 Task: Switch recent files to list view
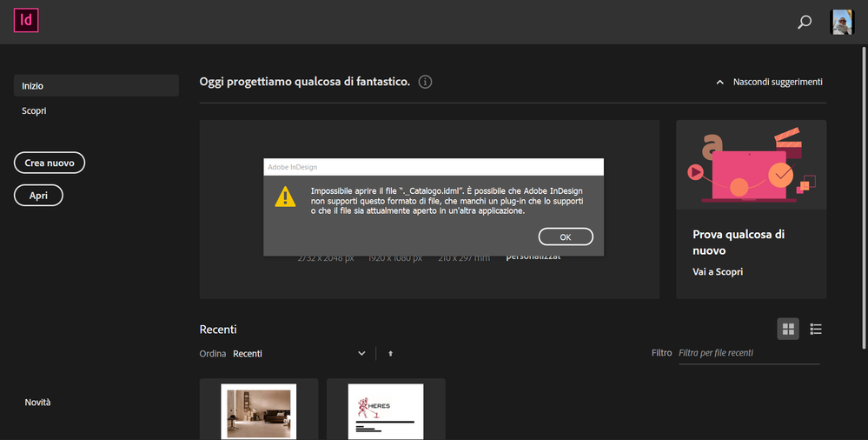click(x=815, y=330)
